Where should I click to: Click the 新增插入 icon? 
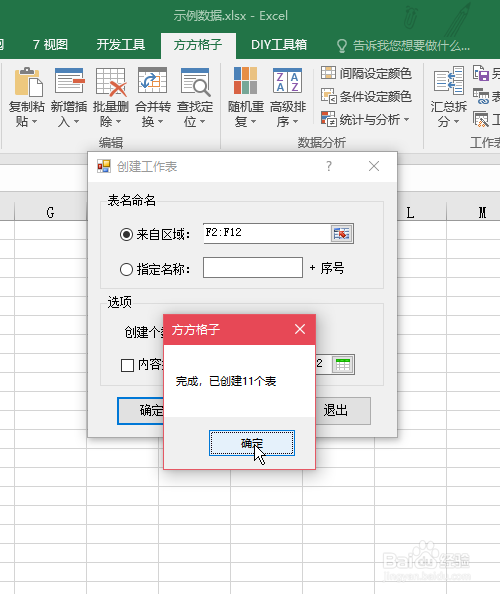tap(69, 81)
